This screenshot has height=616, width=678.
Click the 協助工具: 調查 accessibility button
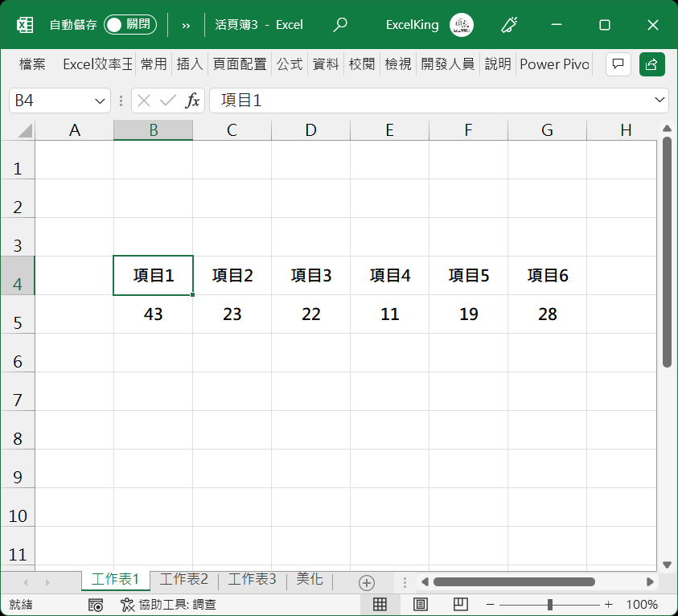pos(168,605)
